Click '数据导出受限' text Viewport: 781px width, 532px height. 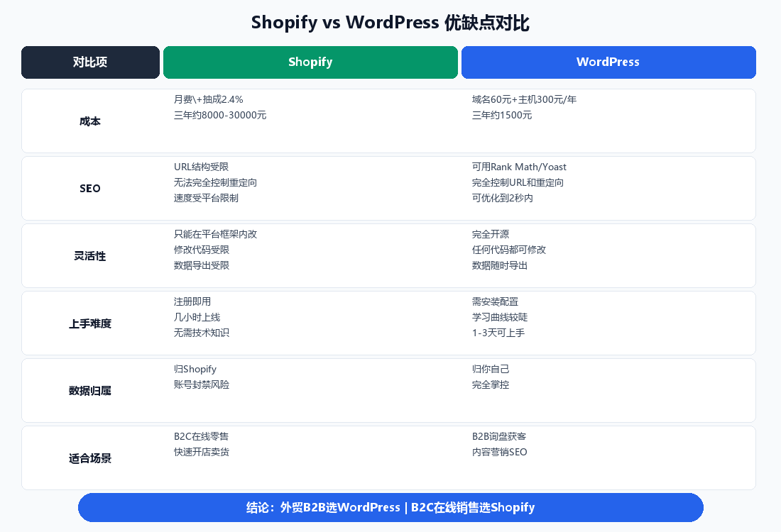point(201,265)
